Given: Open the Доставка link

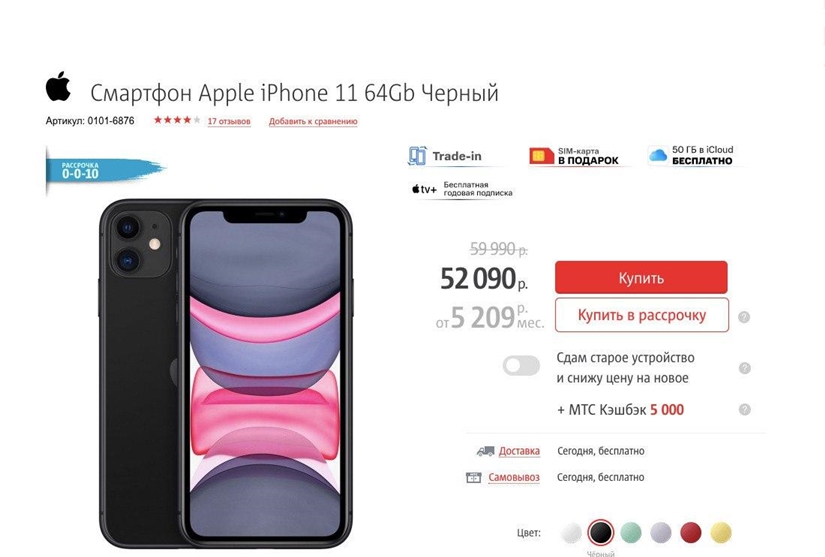Looking at the screenshot, I should pos(519,451).
